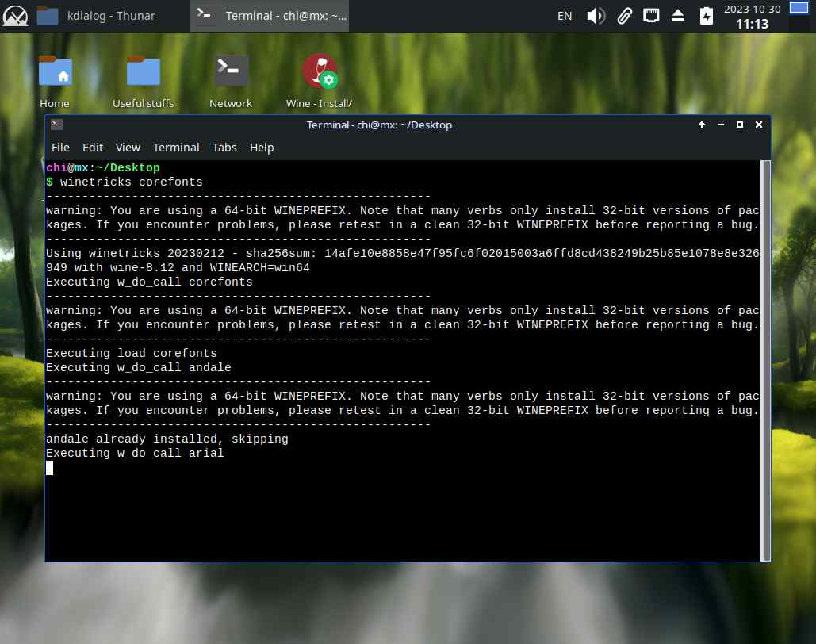Image resolution: width=816 pixels, height=644 pixels.
Task: Click the 'chi@mx:~/Desktop' prompt text
Action: click(103, 167)
